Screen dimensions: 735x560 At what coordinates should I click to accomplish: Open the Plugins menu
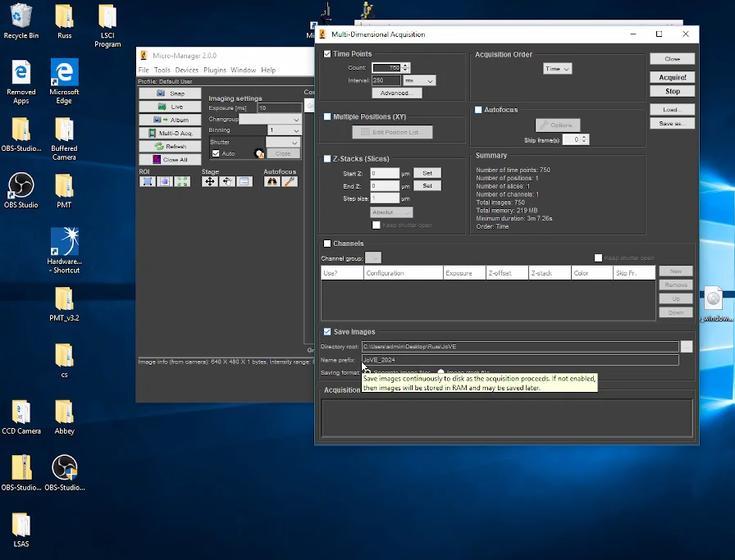[215, 71]
